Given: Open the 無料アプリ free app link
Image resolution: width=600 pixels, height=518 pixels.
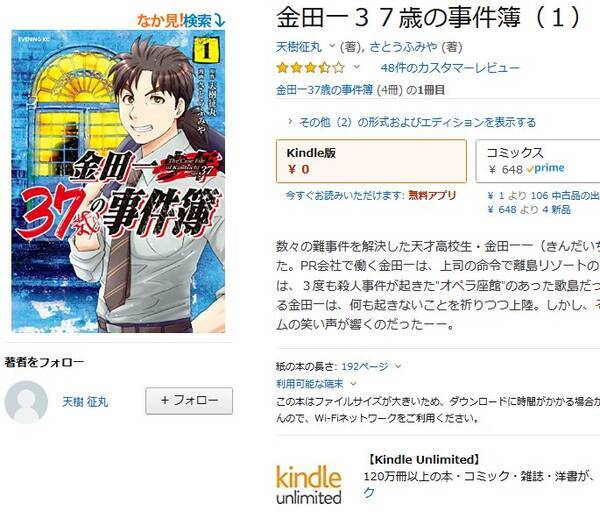Looking at the screenshot, I should coord(432,195).
